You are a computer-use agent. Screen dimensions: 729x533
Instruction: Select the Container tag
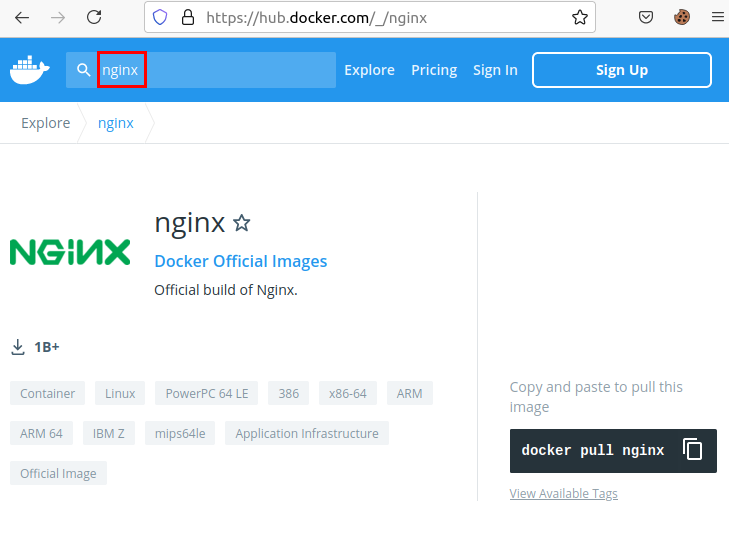coord(47,393)
